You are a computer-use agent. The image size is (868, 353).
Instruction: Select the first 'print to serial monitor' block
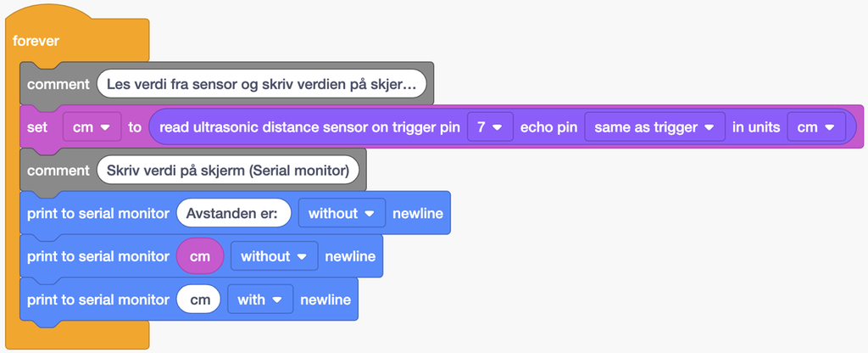(x=97, y=213)
